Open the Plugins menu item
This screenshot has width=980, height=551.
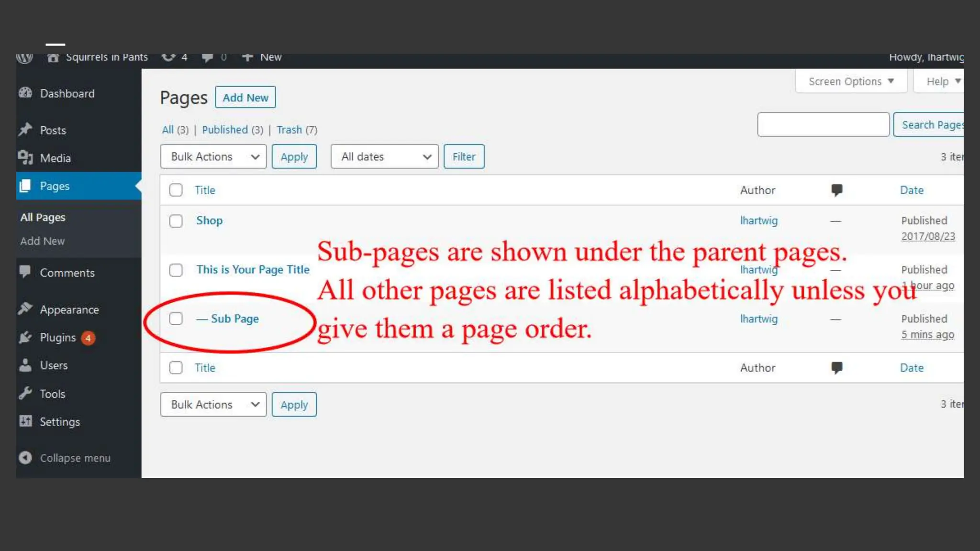(x=58, y=338)
